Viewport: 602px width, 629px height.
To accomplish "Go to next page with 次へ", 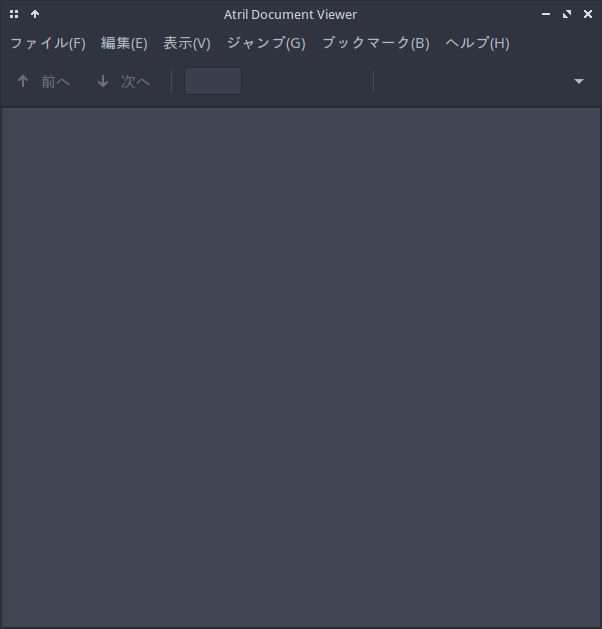I will [x=124, y=81].
